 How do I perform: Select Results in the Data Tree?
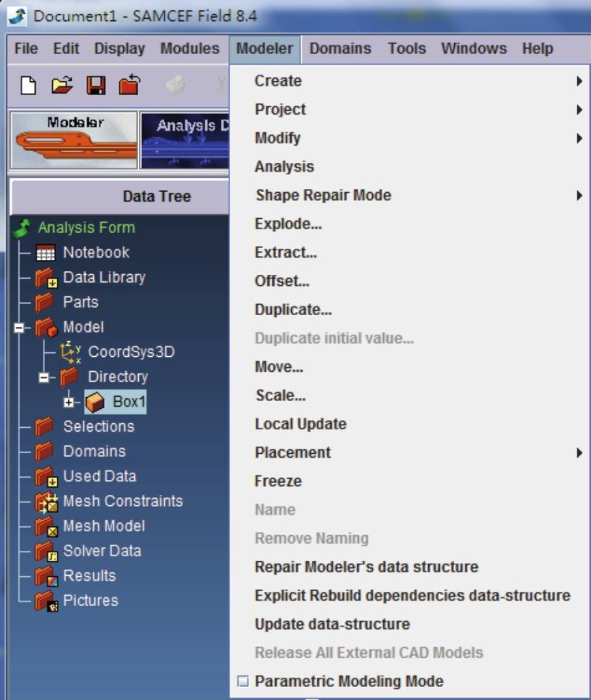click(89, 576)
